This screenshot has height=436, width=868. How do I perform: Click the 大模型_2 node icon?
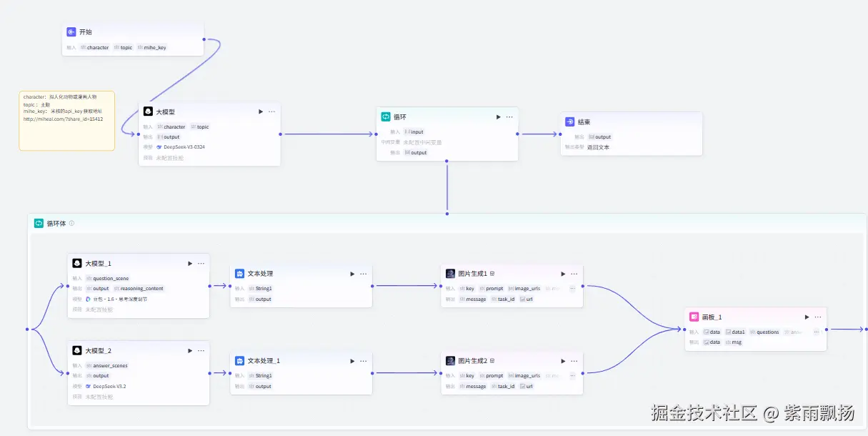77,350
